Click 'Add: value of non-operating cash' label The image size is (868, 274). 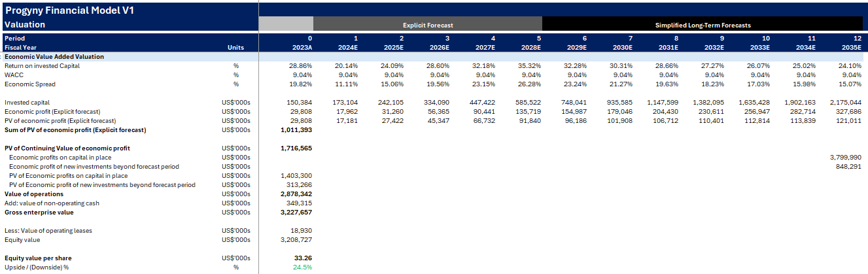52,203
